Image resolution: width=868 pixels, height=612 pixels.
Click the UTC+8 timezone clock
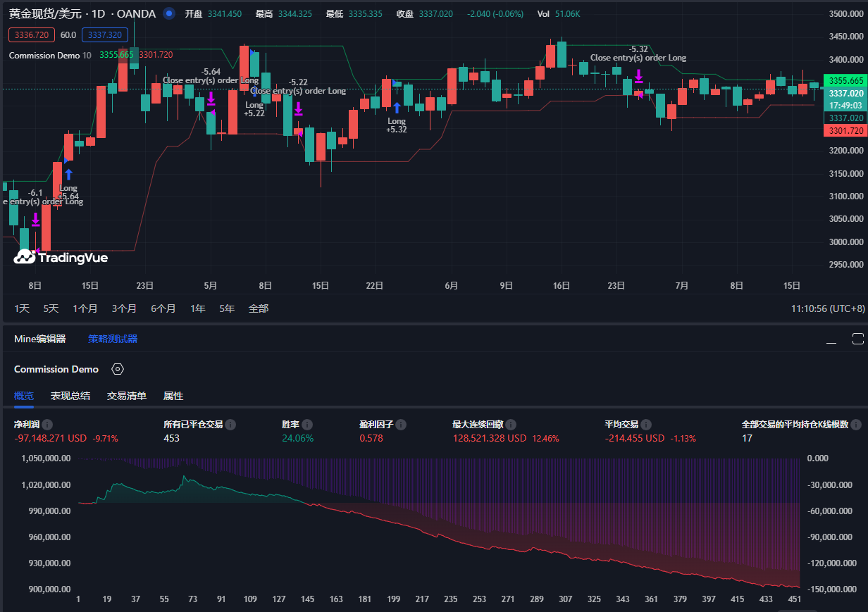coord(827,308)
